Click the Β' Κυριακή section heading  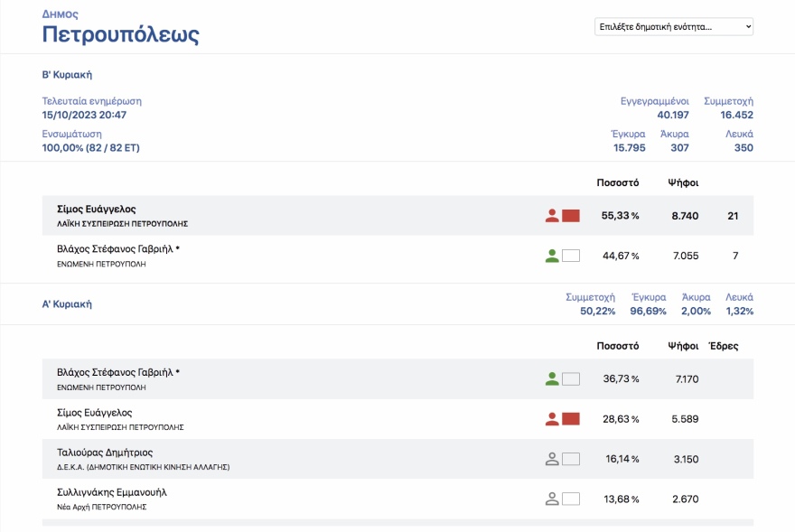pyautogui.click(x=67, y=75)
